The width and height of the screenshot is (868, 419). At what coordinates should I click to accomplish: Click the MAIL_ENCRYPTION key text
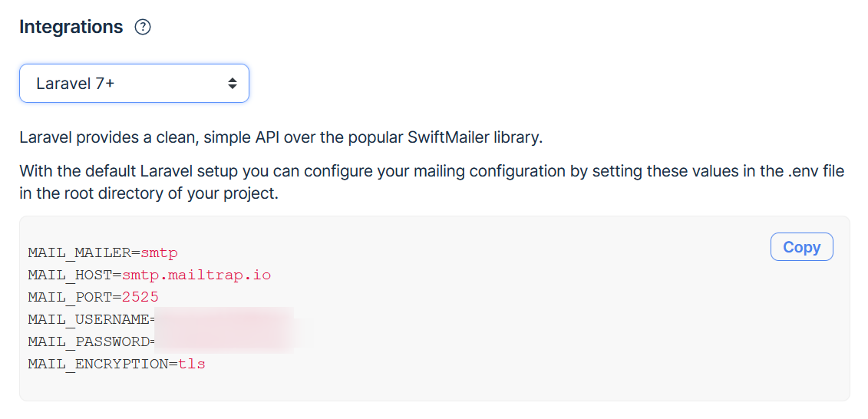[x=98, y=365]
